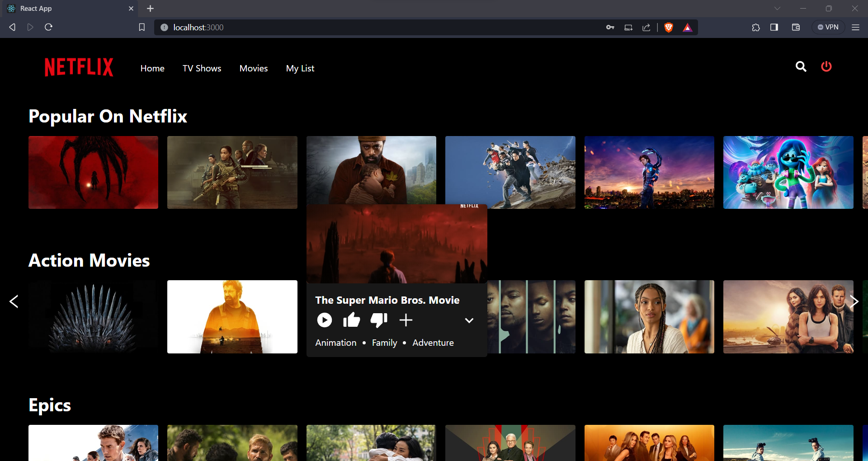This screenshot has width=868, height=461.
Task: Dislike The Super Mario Bros. Movie with thumbs down
Action: pyautogui.click(x=378, y=320)
